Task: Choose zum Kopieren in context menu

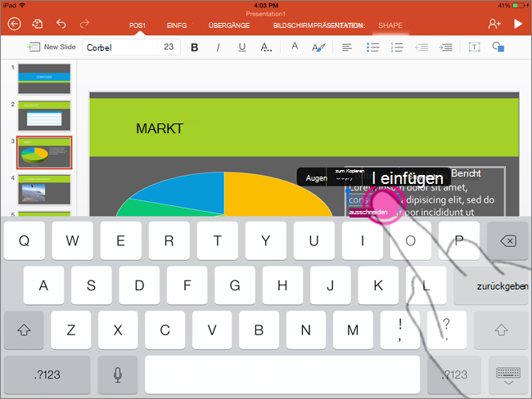Action: coord(349,171)
